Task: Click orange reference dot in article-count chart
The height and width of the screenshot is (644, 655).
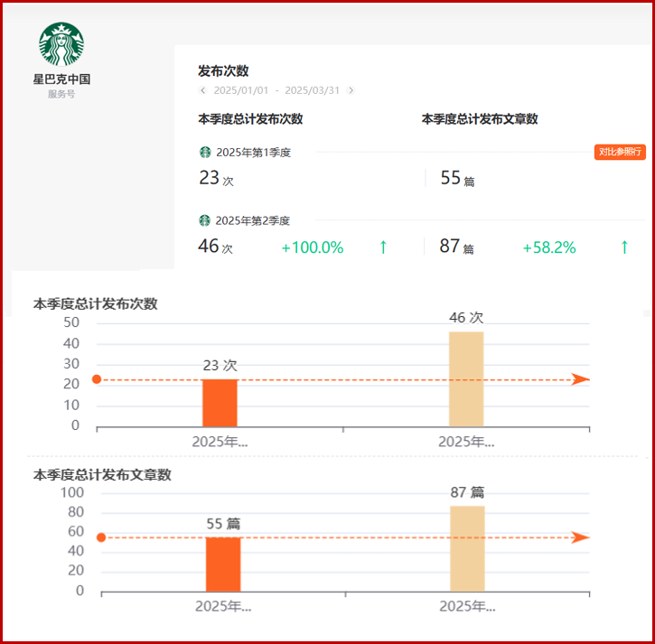Action: [101, 537]
